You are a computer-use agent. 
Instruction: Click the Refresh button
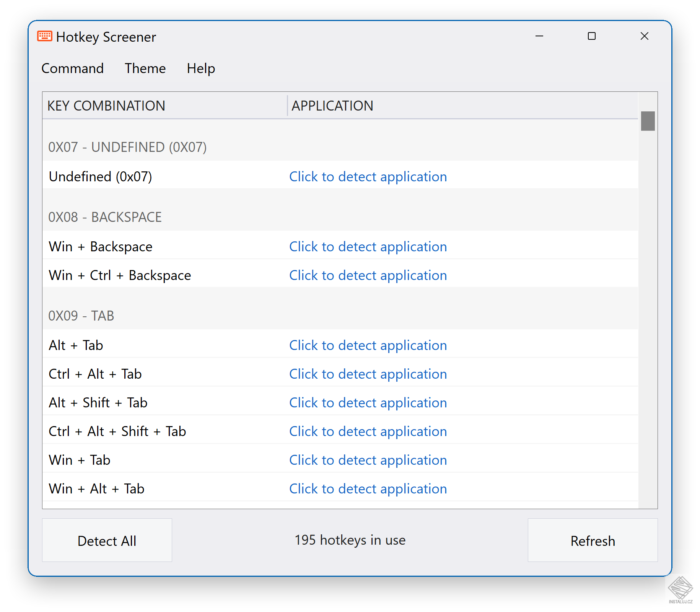[x=593, y=540]
